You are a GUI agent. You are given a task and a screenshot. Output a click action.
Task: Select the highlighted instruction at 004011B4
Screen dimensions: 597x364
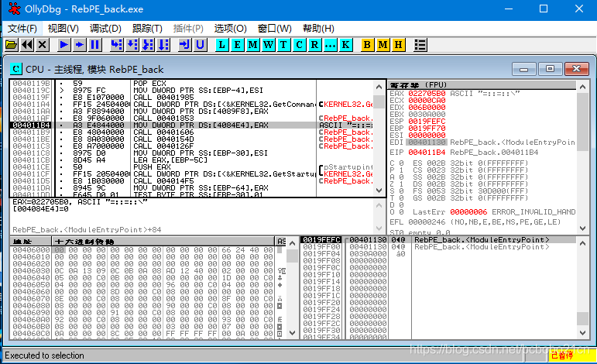192,125
